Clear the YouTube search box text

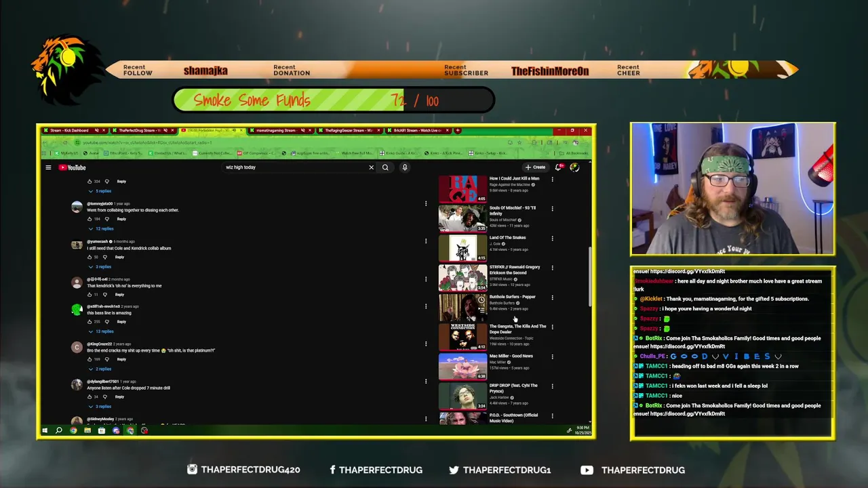371,167
